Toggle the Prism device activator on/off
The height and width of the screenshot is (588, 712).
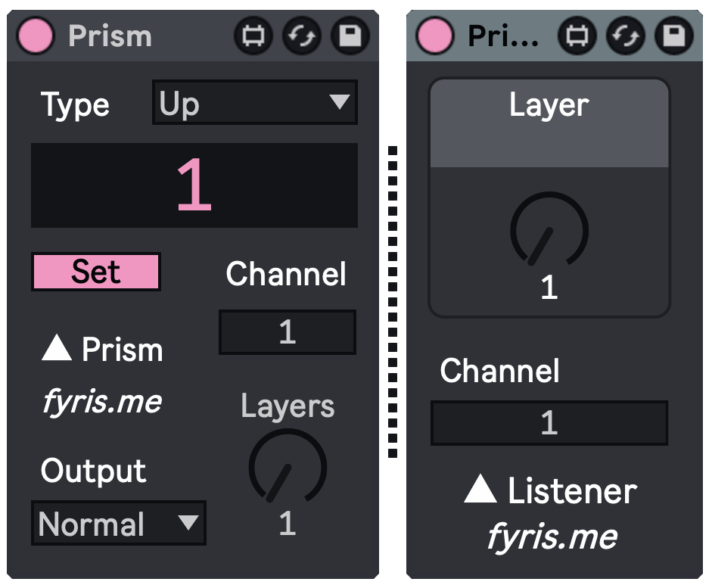pos(36,36)
